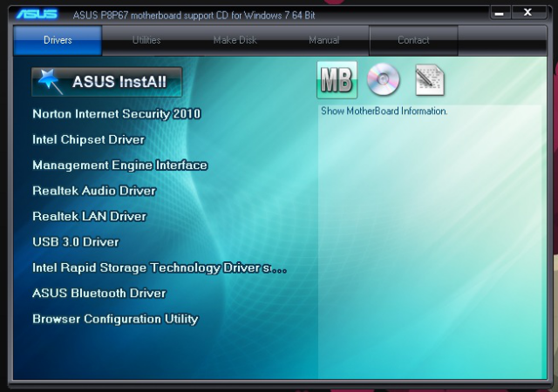Screen dimensions: 558x392
Task: Install Norton Internet Security 2010
Action: (x=117, y=114)
